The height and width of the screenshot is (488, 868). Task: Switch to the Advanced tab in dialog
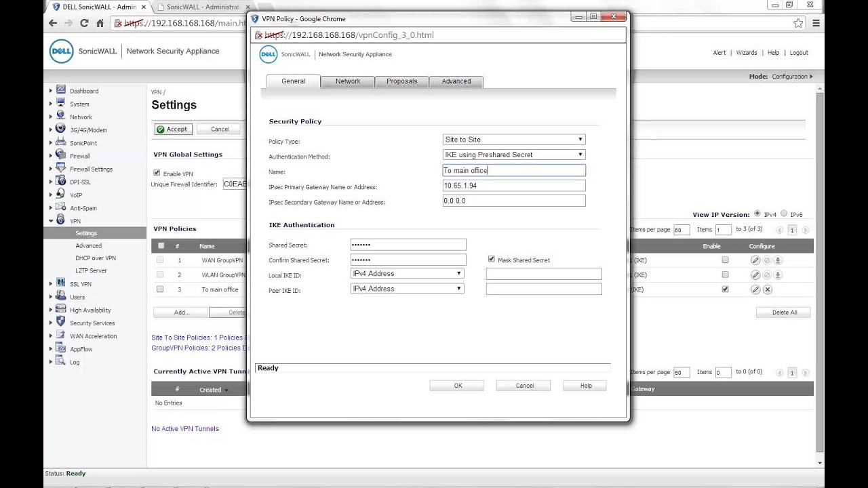click(456, 81)
